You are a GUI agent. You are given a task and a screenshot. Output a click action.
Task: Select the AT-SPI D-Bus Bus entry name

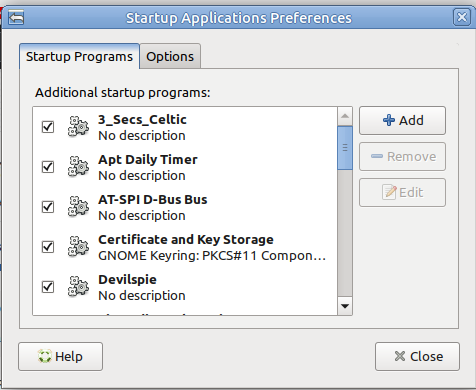click(153, 200)
